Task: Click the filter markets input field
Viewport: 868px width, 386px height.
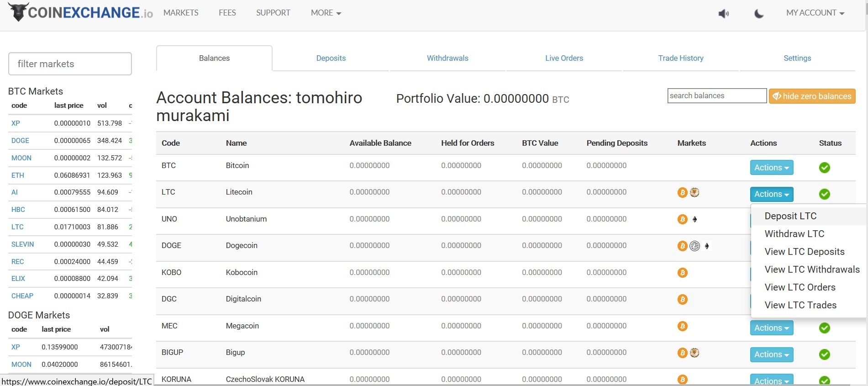Action: click(x=70, y=64)
